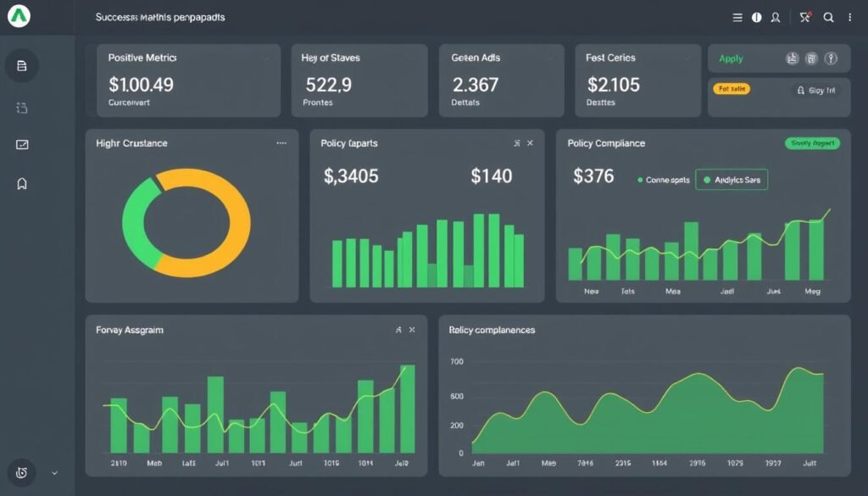This screenshot has height=496, width=868.
Task: Toggle the first green legend series in Policy Compliance
Action: [664, 180]
